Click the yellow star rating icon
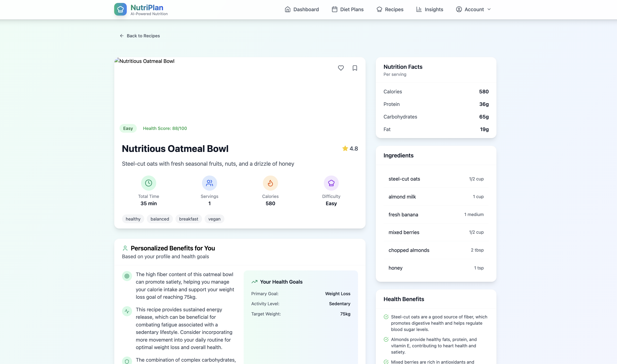This screenshot has height=364, width=617. (345, 148)
